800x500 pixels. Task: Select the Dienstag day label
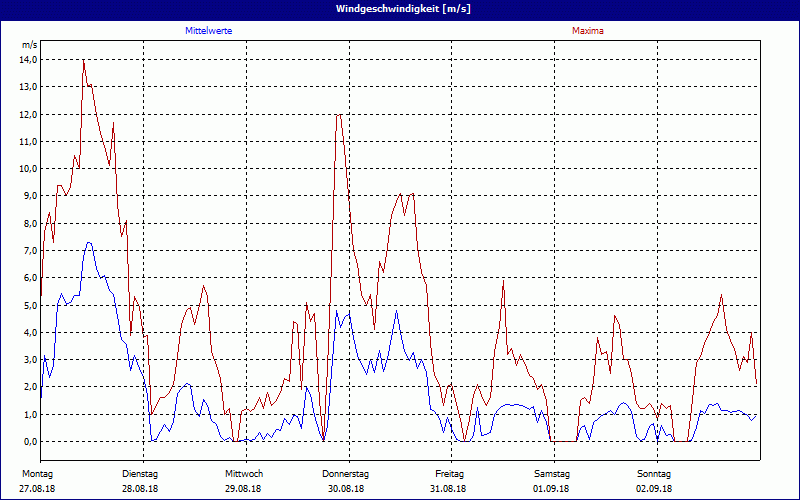tap(140, 473)
